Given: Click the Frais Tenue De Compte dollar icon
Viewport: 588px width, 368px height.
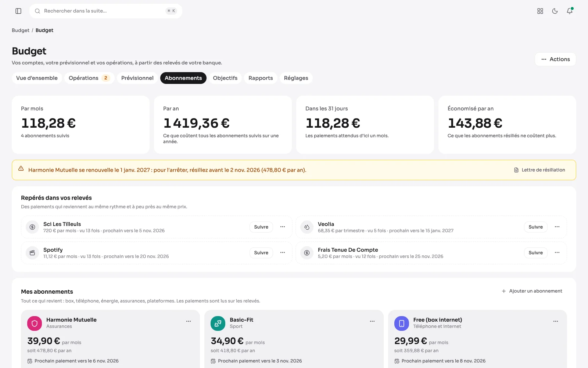Looking at the screenshot, I should pyautogui.click(x=307, y=253).
